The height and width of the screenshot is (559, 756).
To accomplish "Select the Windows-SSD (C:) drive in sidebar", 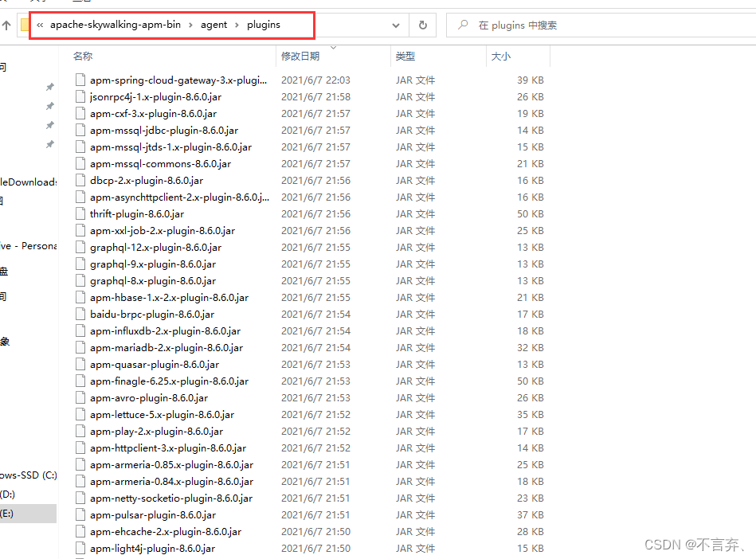I will (x=28, y=475).
